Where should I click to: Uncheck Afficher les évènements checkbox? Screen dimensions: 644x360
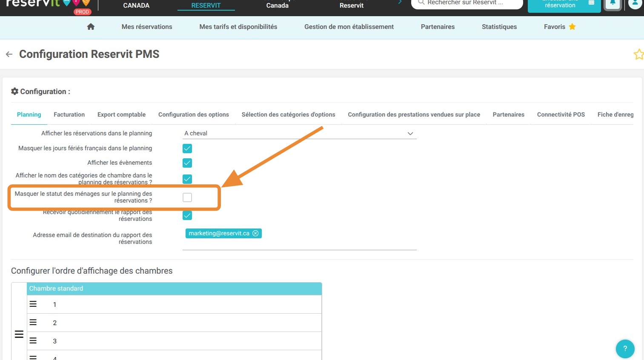coord(187,163)
